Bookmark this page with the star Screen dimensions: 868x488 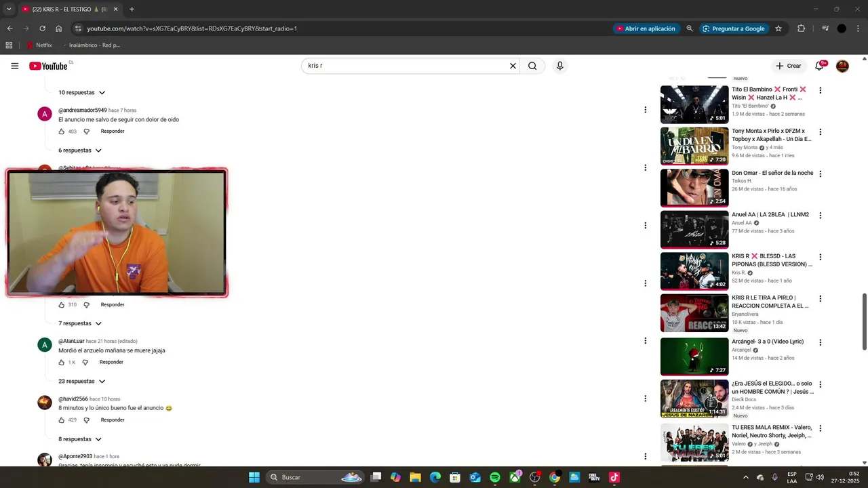pos(778,28)
